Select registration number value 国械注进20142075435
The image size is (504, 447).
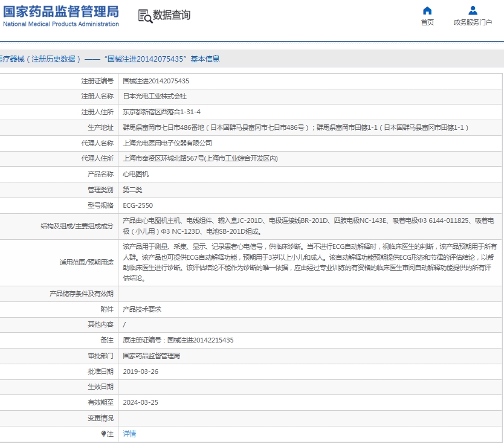coord(156,81)
